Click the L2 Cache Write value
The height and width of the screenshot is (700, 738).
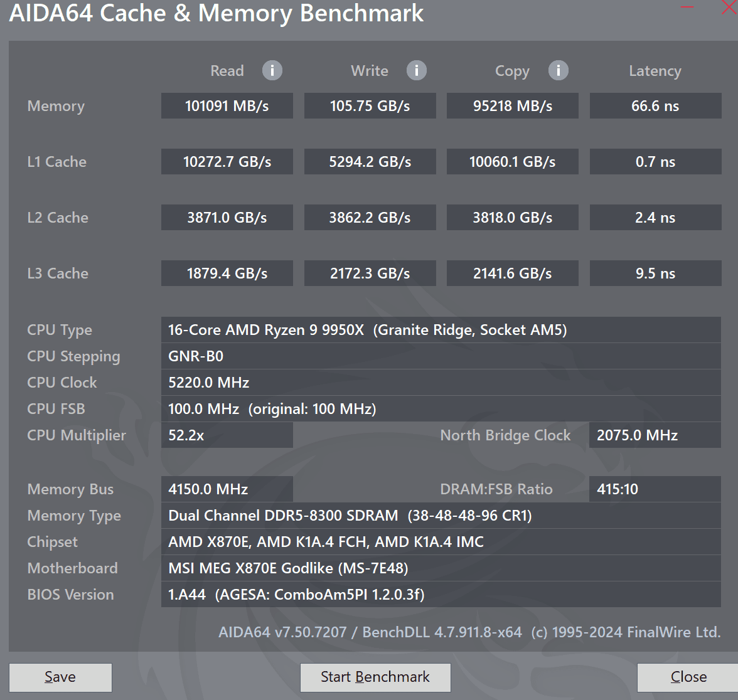tap(370, 218)
